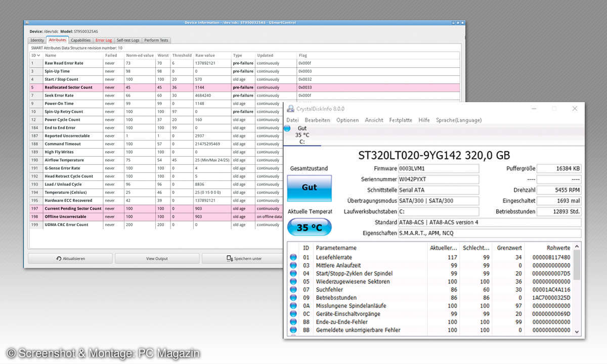Click the Rohwerte column header
The image size is (607, 364).
click(x=548, y=248)
